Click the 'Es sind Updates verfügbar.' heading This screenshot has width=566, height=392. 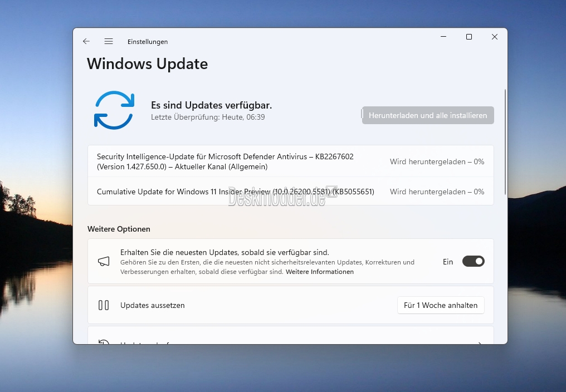(212, 105)
